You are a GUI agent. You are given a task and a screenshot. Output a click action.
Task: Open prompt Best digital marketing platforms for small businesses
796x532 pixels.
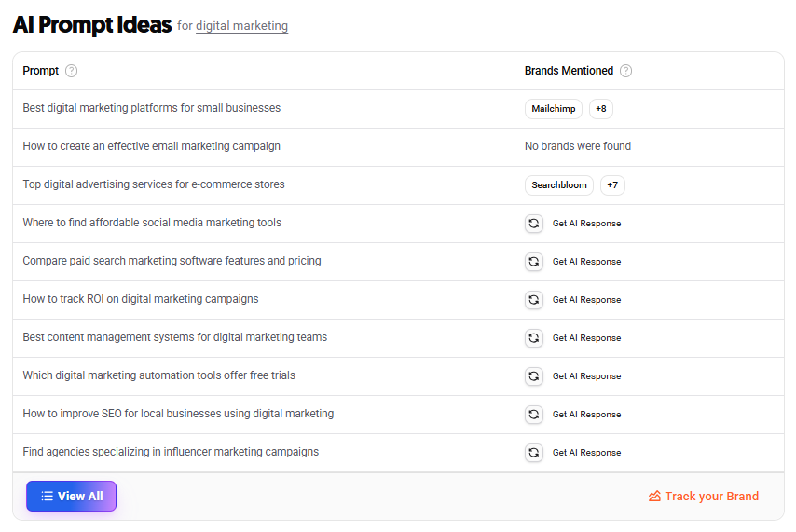tap(152, 108)
